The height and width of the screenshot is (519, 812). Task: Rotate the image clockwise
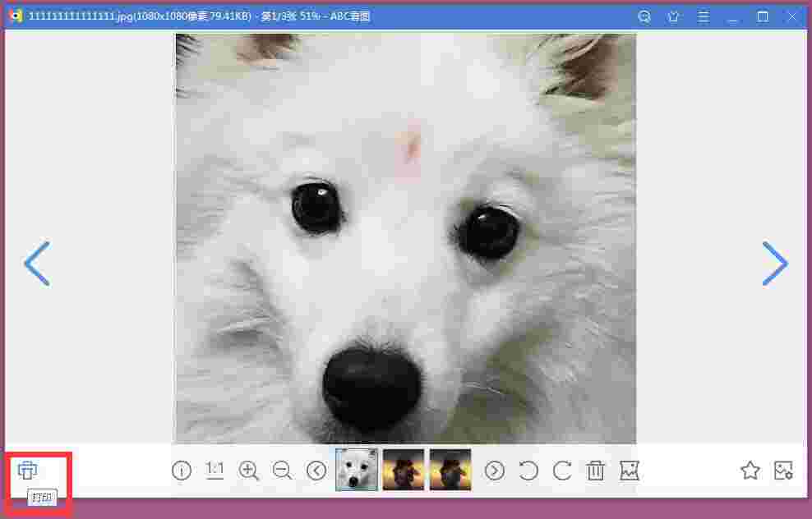562,471
